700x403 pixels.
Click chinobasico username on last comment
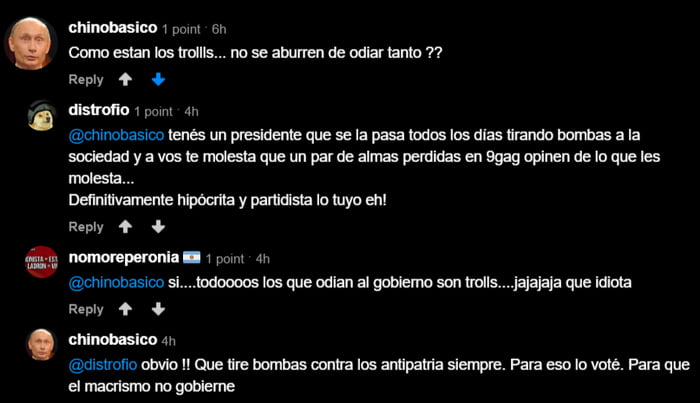point(112,340)
